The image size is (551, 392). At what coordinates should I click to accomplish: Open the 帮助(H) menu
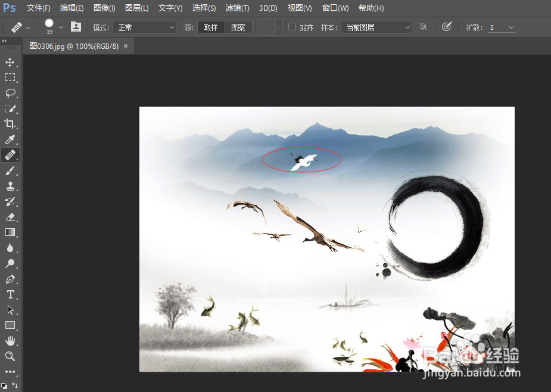click(x=371, y=8)
